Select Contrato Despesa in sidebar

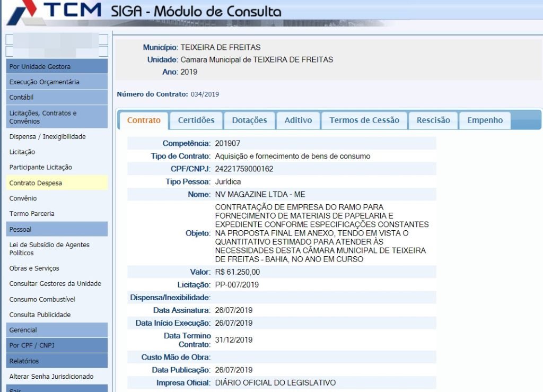pyautogui.click(x=36, y=183)
